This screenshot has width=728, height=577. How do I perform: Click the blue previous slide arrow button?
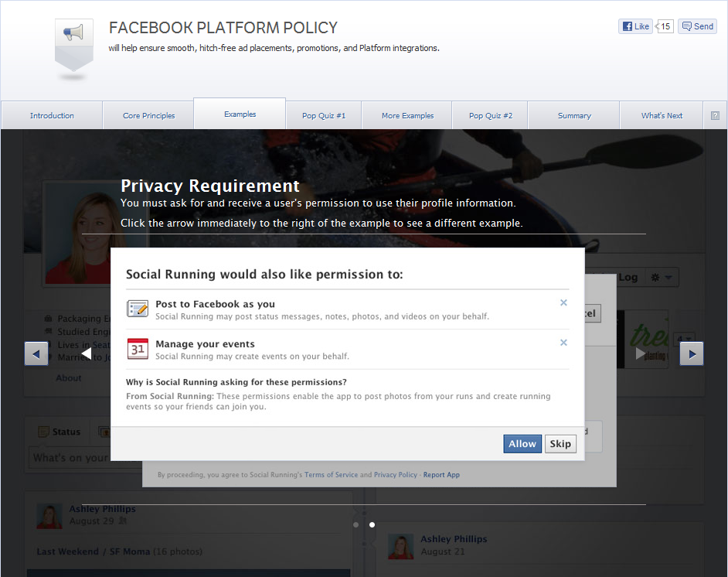[36, 353]
